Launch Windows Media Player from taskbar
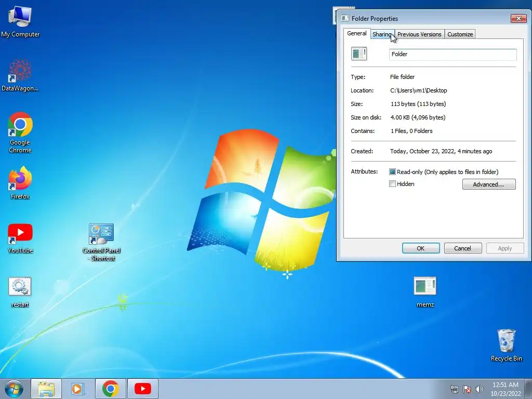 click(x=78, y=389)
